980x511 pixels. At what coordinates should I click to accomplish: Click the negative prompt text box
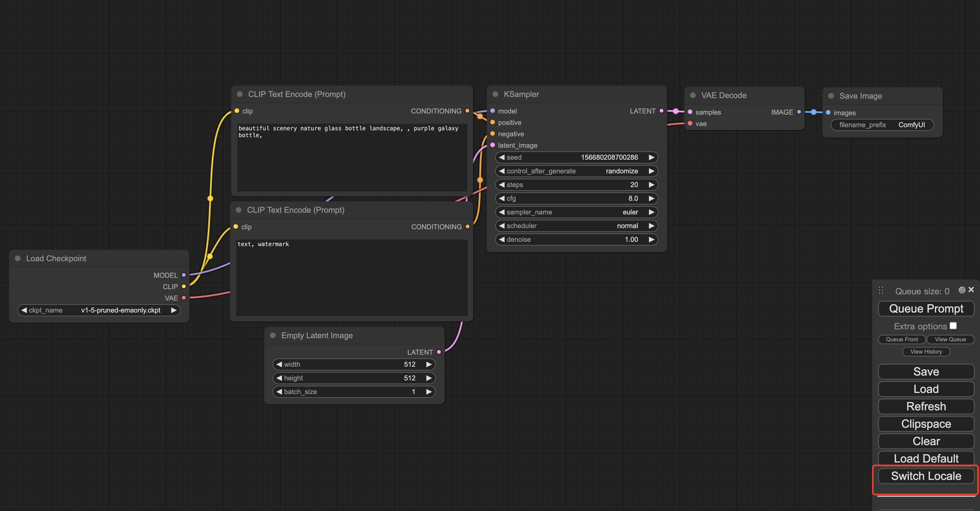(x=352, y=277)
